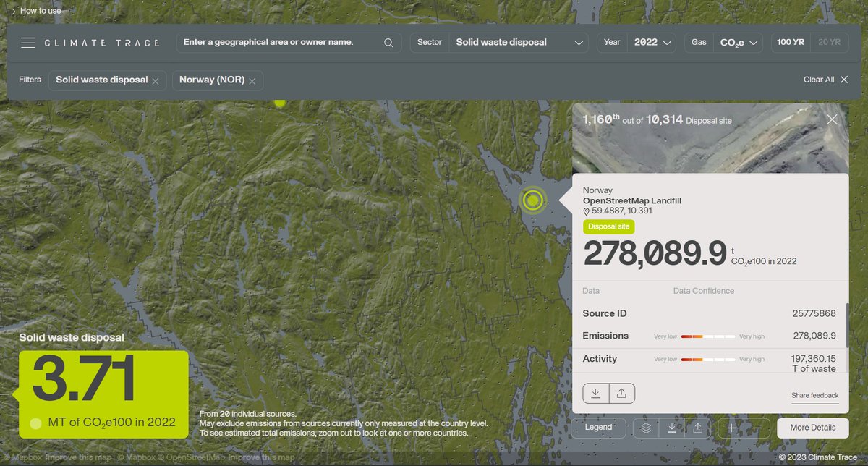Select the 20 YR timeframe toggle

829,43
